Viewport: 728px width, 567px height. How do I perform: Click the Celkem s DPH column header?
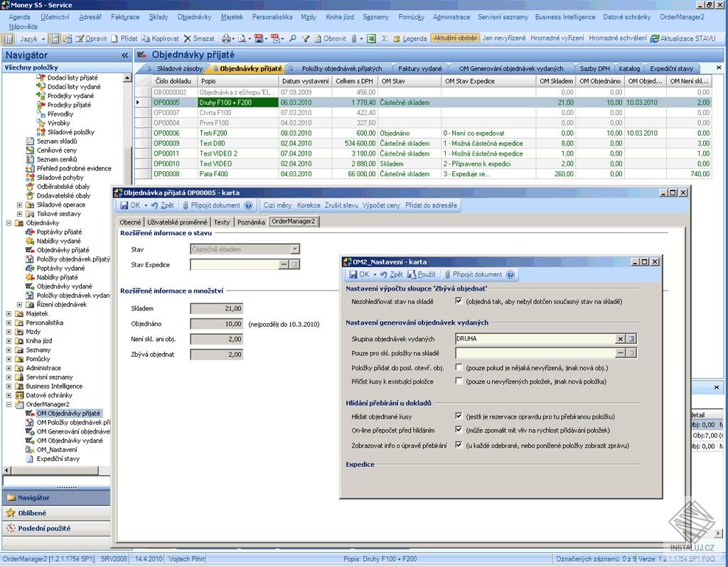pyautogui.click(x=355, y=81)
